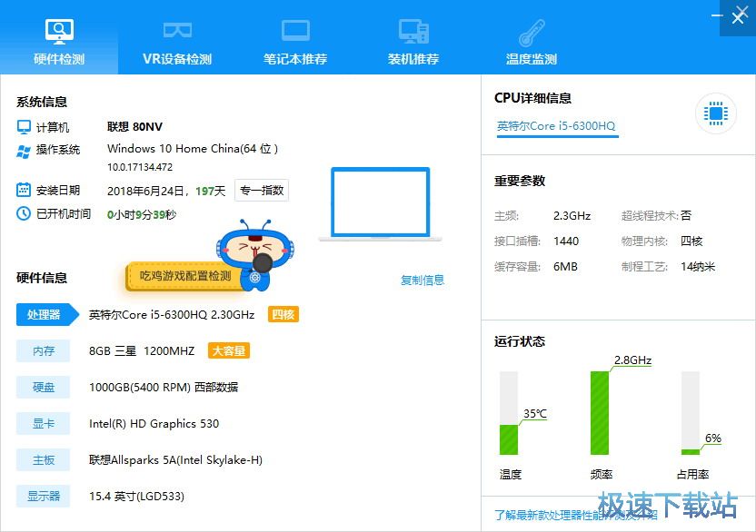Click the 大容量 orange badge
The height and width of the screenshot is (532, 756).
point(229,350)
